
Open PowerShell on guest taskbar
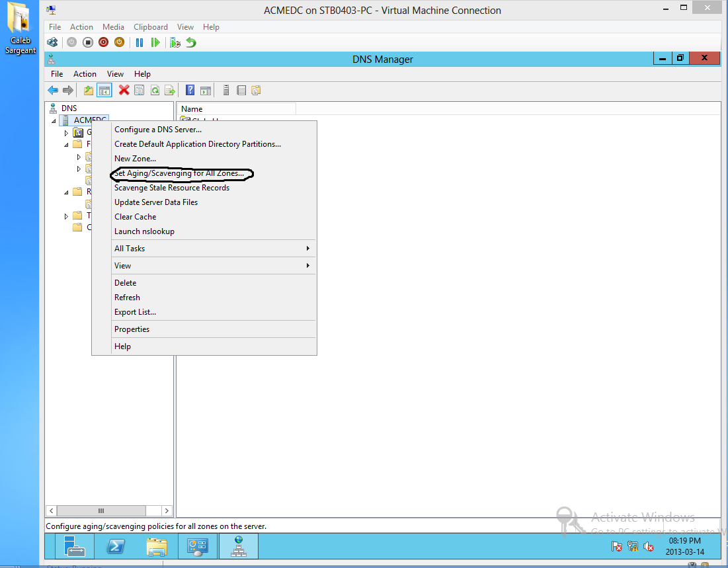click(x=115, y=546)
